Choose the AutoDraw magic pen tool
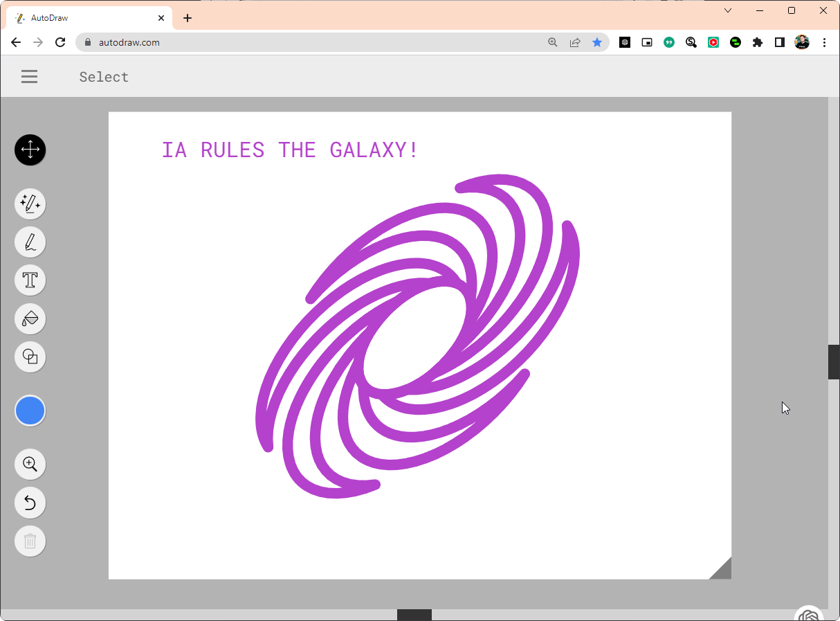 point(30,204)
